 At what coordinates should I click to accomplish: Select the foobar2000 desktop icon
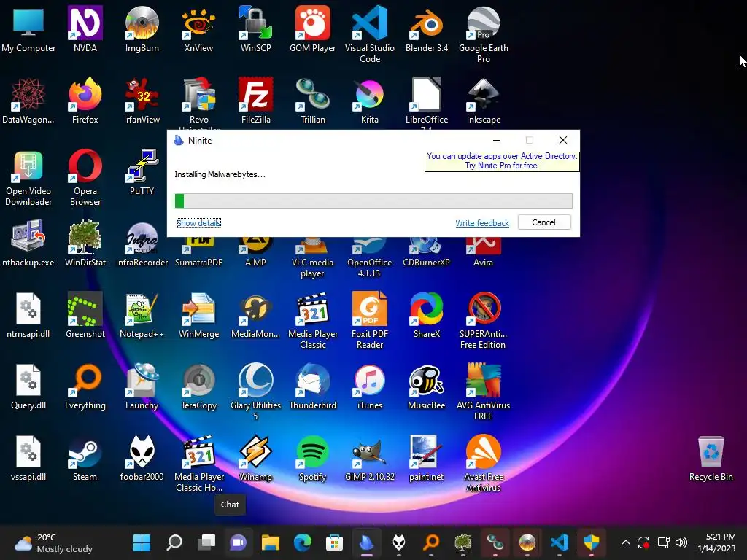pyautogui.click(x=142, y=458)
